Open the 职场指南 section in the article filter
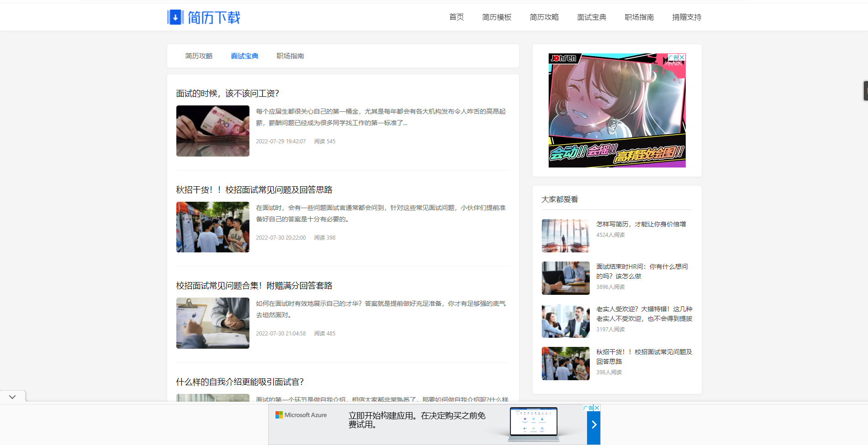The width and height of the screenshot is (868, 445). (290, 56)
